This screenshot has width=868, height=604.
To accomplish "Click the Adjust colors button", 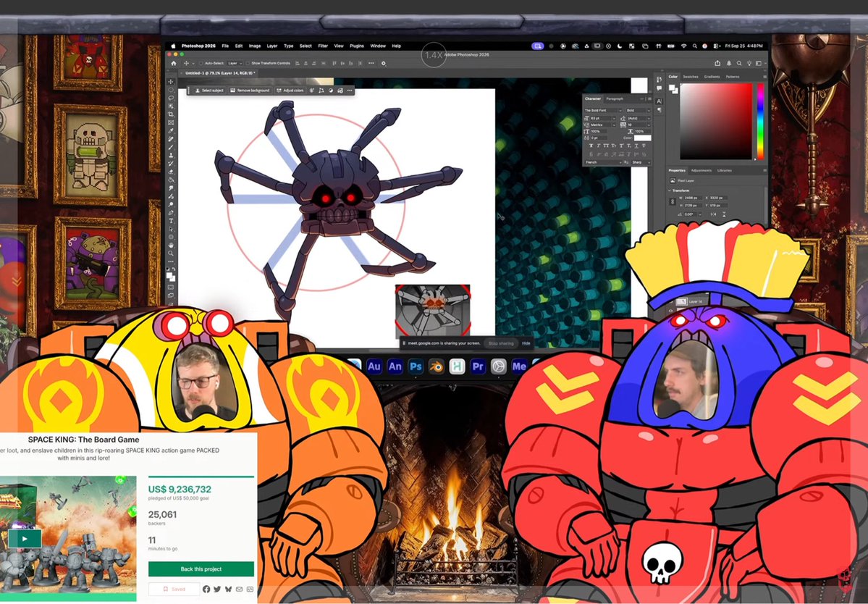I will click(290, 91).
